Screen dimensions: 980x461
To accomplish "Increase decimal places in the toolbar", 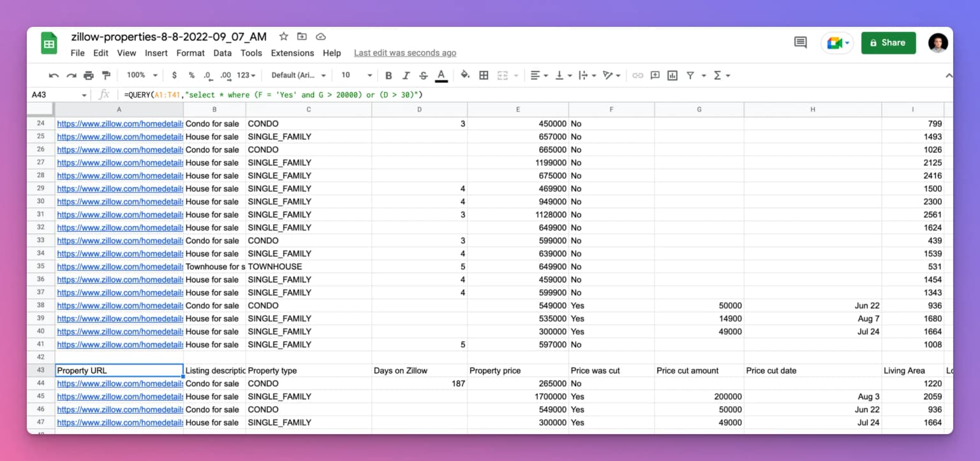I will (225, 75).
